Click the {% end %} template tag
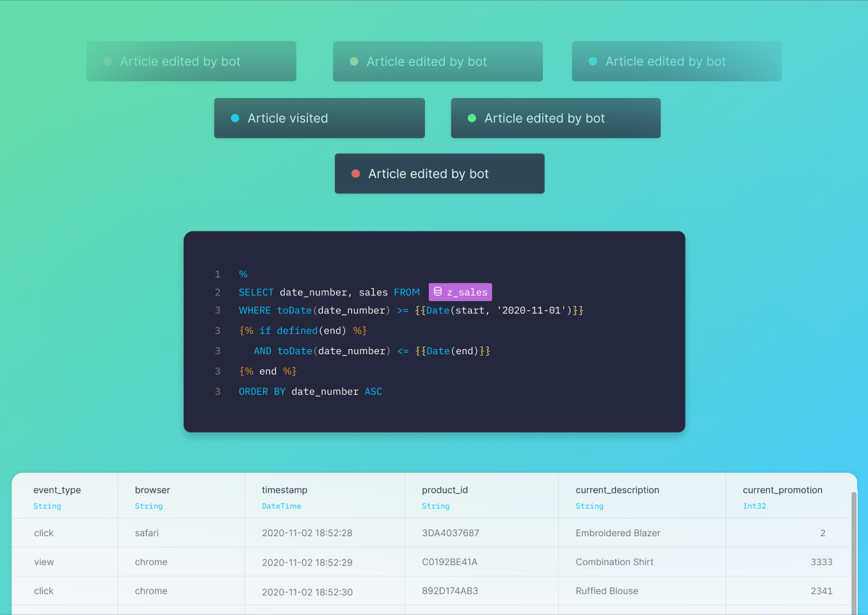The height and width of the screenshot is (615, 868). [x=268, y=371]
